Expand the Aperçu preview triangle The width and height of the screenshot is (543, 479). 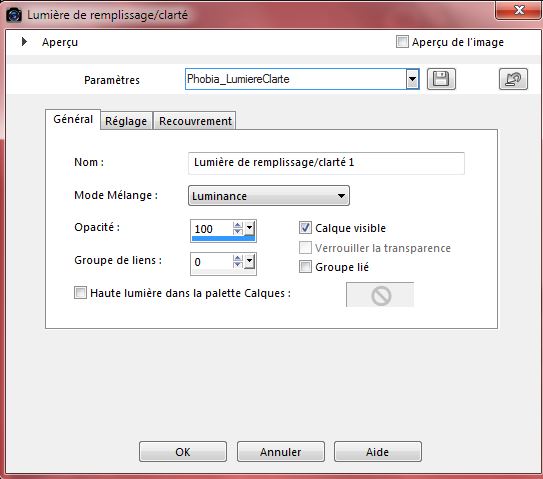24,42
